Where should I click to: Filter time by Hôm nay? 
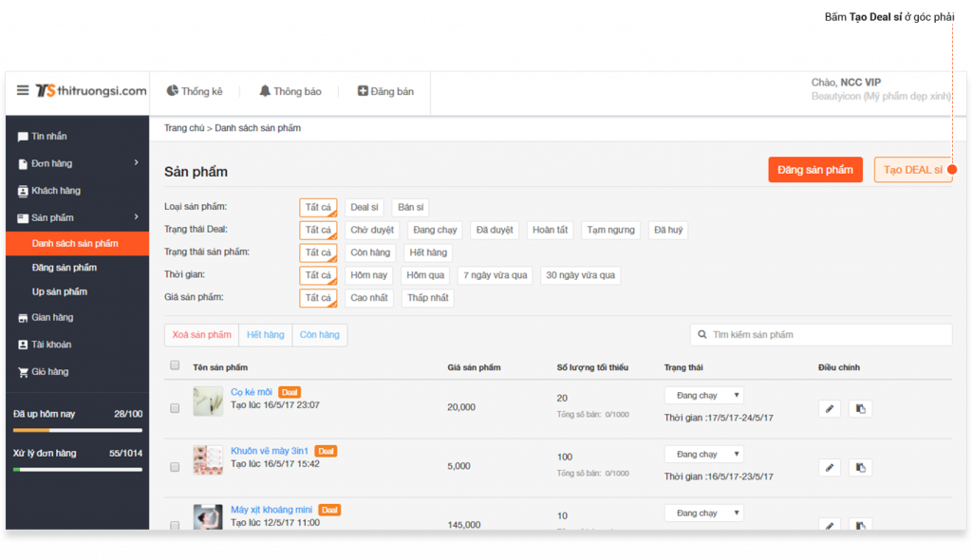[369, 275]
